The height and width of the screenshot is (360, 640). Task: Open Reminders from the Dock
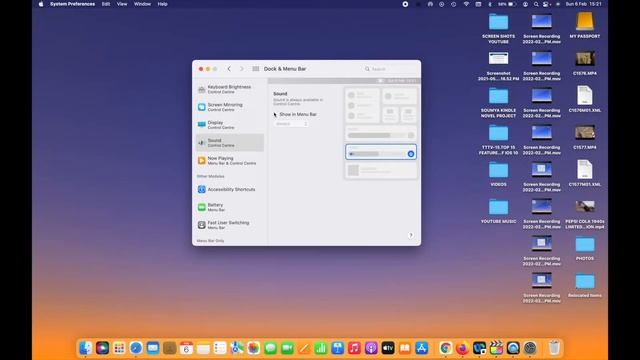click(220, 348)
